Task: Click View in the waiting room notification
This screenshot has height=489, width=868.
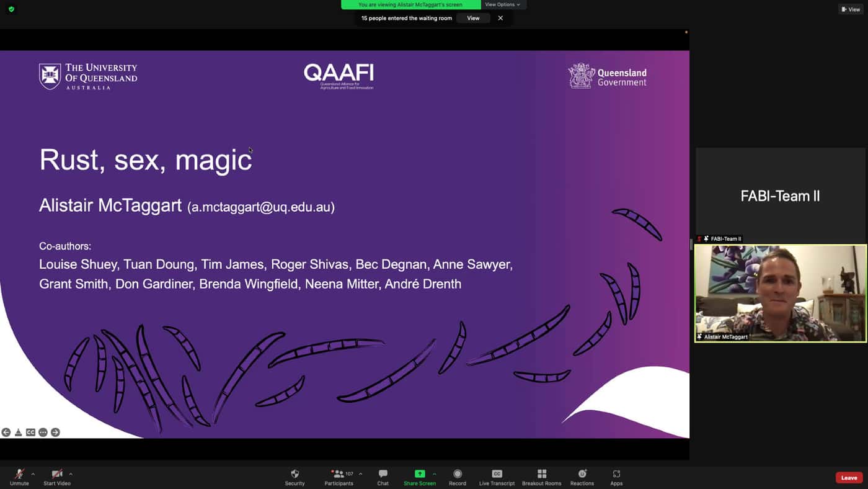Action: 473,18
